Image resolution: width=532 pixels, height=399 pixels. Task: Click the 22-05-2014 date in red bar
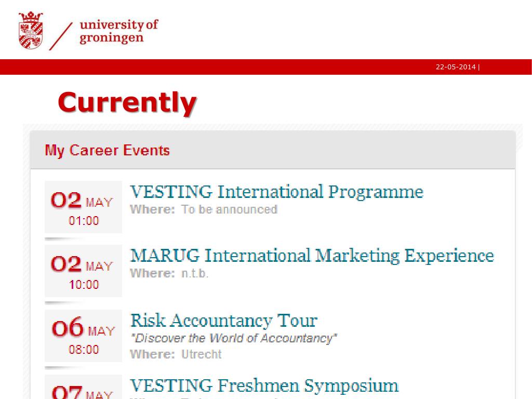(456, 67)
